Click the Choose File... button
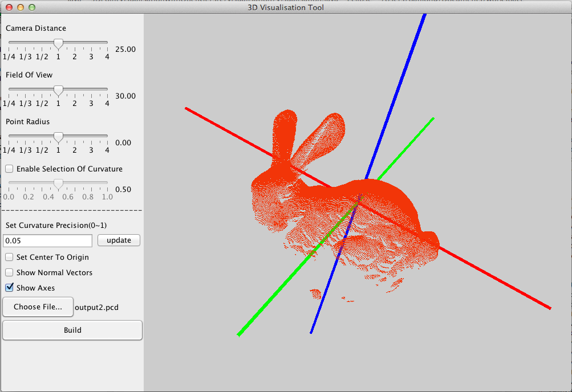 pos(38,307)
